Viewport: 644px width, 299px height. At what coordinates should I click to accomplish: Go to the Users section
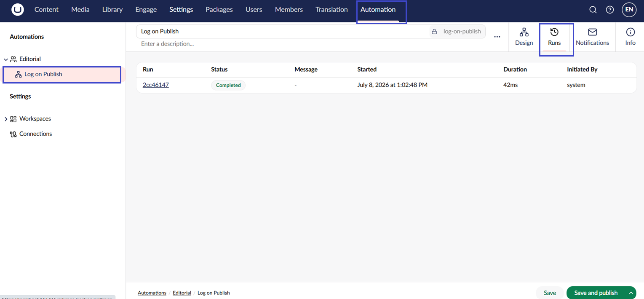coord(254,10)
